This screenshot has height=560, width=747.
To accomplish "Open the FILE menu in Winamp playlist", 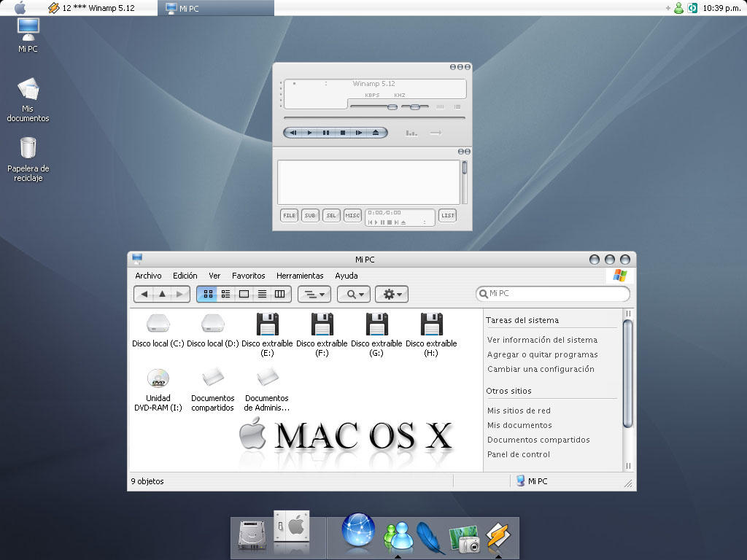I will pos(289,215).
